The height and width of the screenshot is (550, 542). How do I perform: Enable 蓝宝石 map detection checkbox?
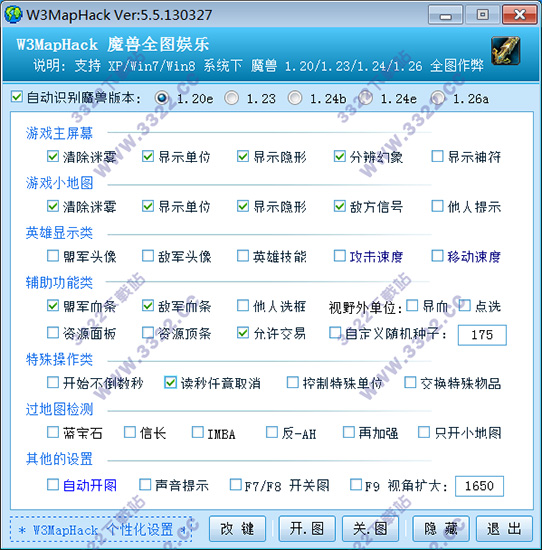[53, 432]
